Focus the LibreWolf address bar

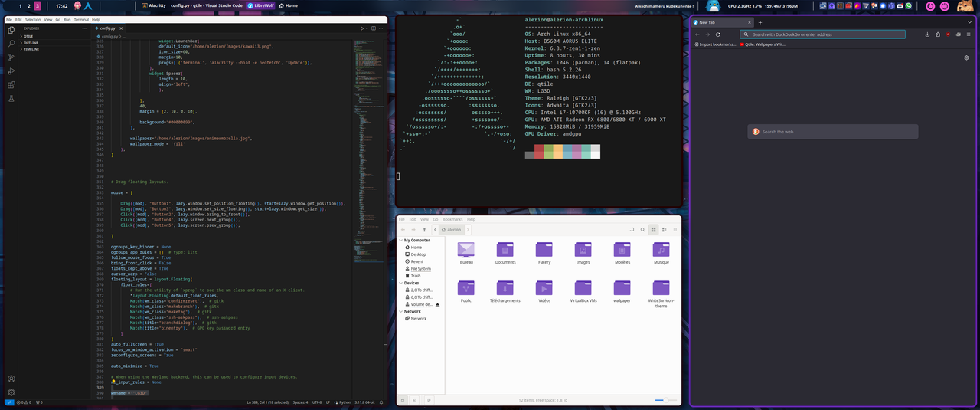tap(822, 34)
